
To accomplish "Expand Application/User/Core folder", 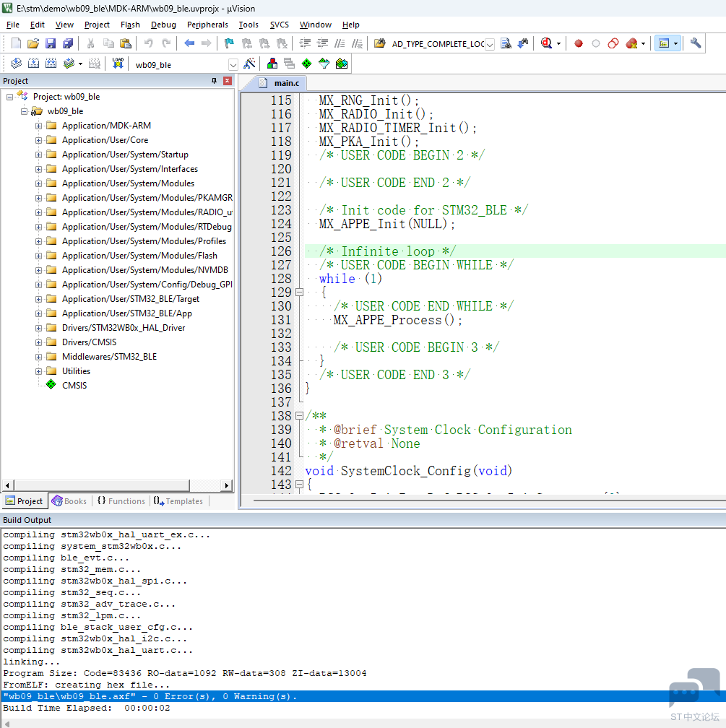I will [x=38, y=140].
